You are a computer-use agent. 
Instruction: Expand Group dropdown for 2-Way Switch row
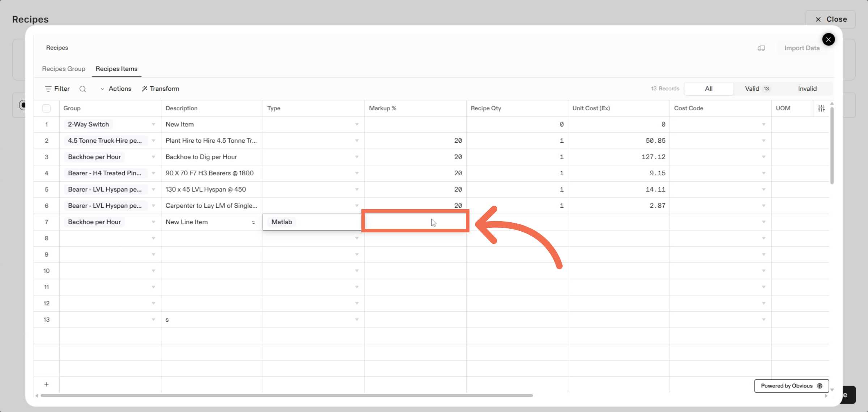[x=153, y=124]
